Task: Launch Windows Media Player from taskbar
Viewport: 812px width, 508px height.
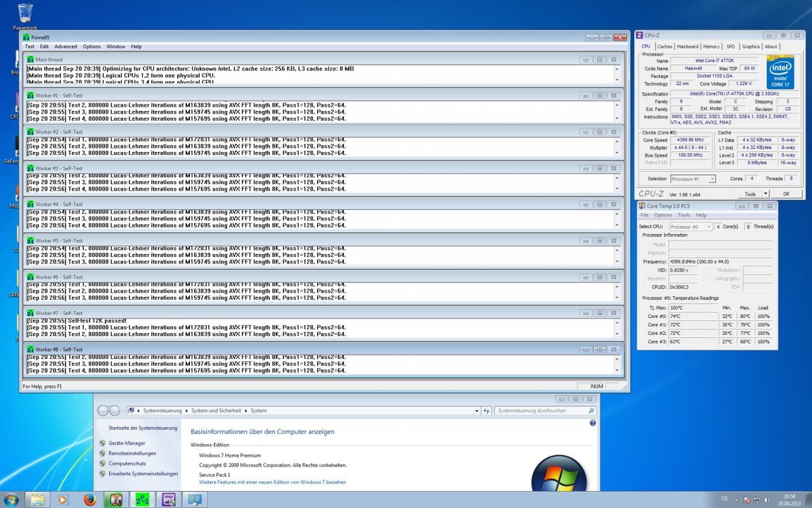Action: point(63,500)
